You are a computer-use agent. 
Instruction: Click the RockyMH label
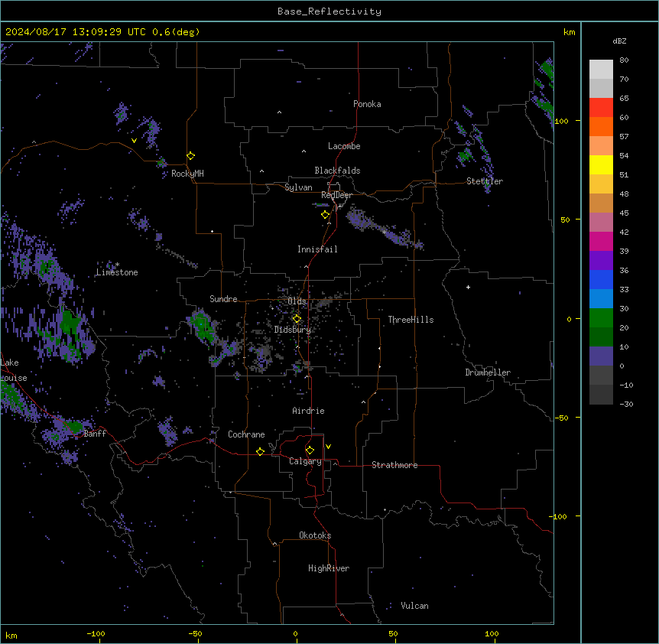coord(187,174)
